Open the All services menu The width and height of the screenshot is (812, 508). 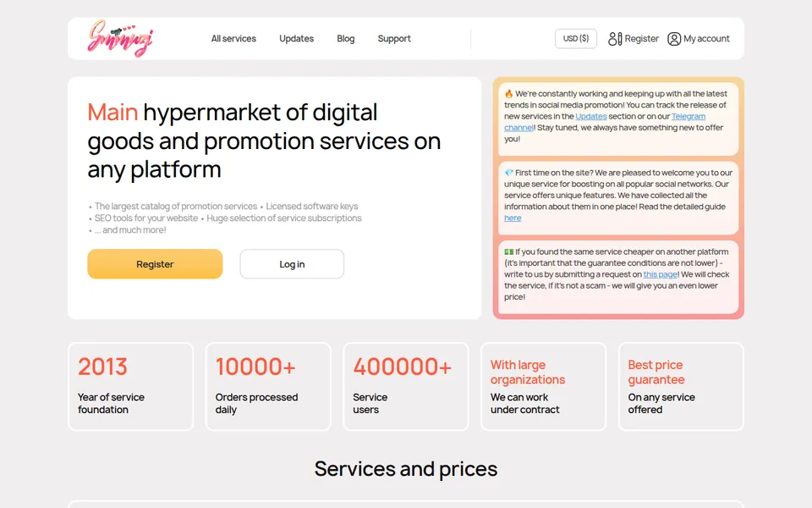coord(233,38)
